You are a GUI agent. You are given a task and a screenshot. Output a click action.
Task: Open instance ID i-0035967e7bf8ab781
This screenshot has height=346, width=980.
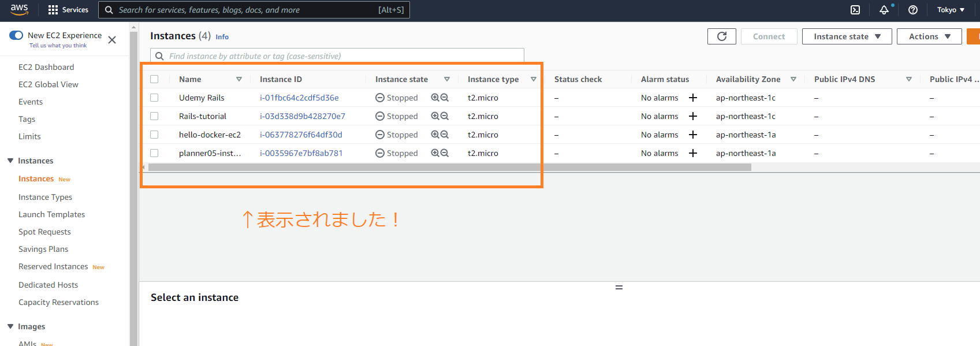301,153
